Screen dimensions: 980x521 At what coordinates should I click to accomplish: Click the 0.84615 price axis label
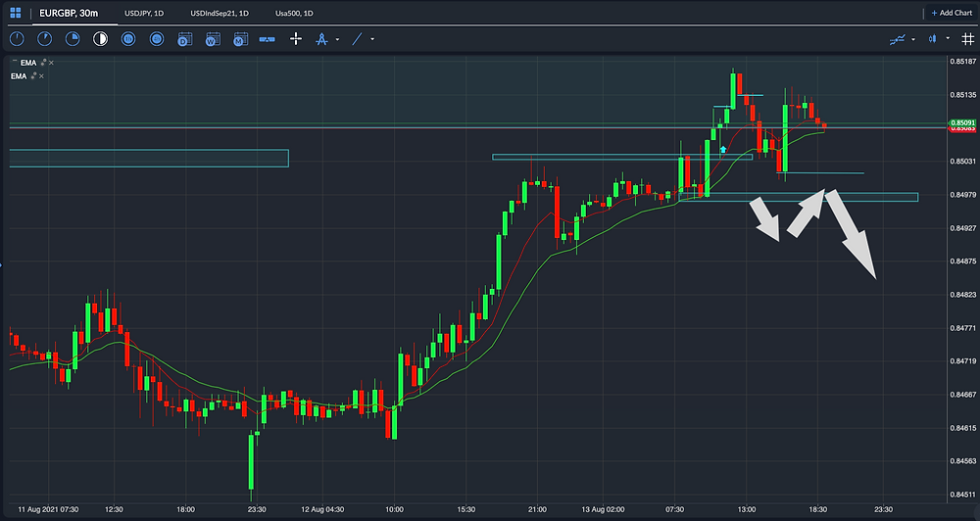963,428
